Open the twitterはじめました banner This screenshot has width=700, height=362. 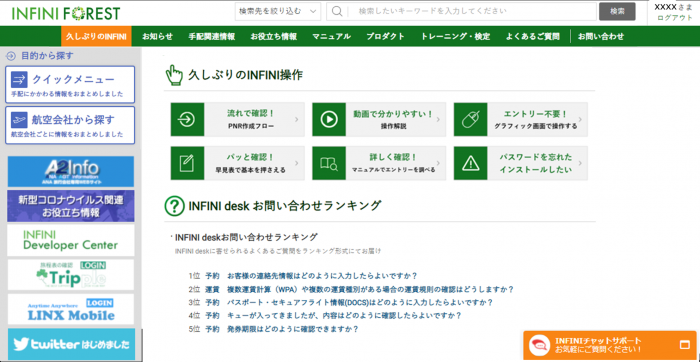[x=71, y=344]
